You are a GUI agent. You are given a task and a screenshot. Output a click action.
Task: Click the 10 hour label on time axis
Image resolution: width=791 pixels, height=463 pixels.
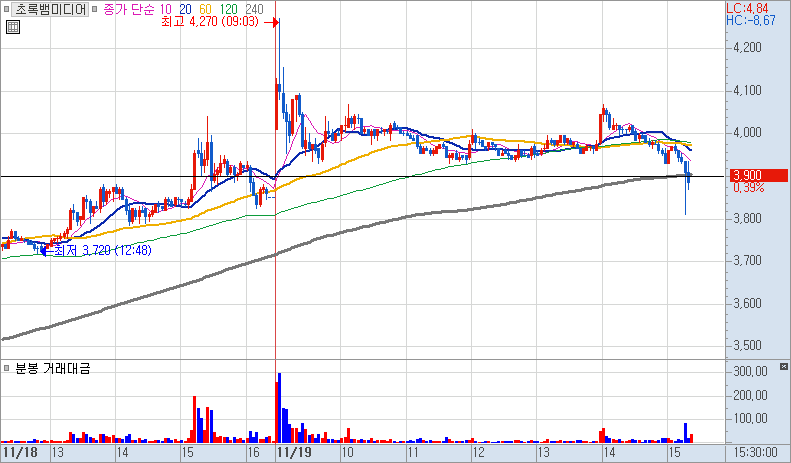pyautogui.click(x=348, y=452)
